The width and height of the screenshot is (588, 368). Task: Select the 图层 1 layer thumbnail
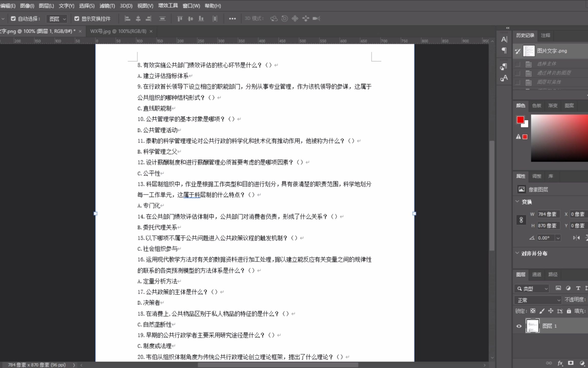coord(532,326)
